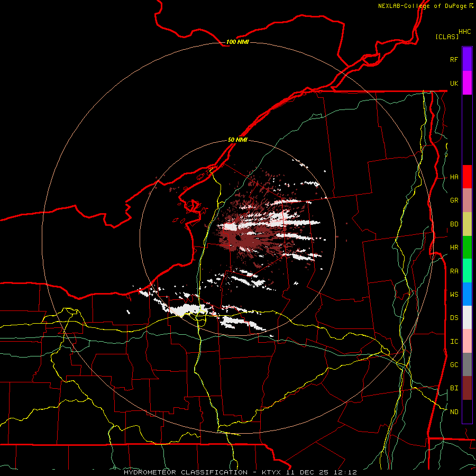Click the ND black legend swatch

tap(467, 411)
